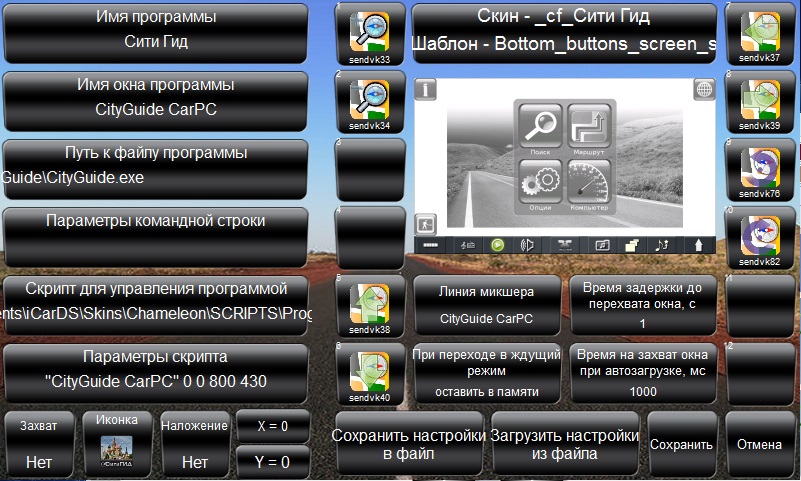
Task: Select empty button slot 4
Action: (x=370, y=237)
